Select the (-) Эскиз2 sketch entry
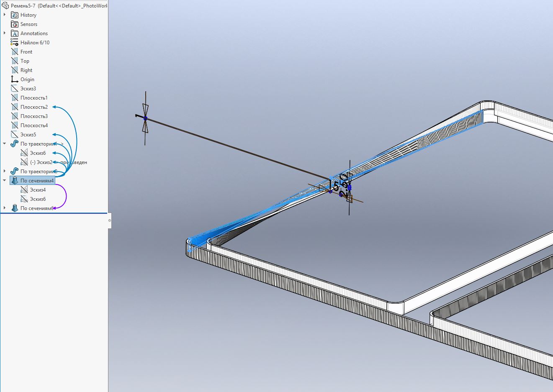The width and height of the screenshot is (553, 392). tap(41, 162)
